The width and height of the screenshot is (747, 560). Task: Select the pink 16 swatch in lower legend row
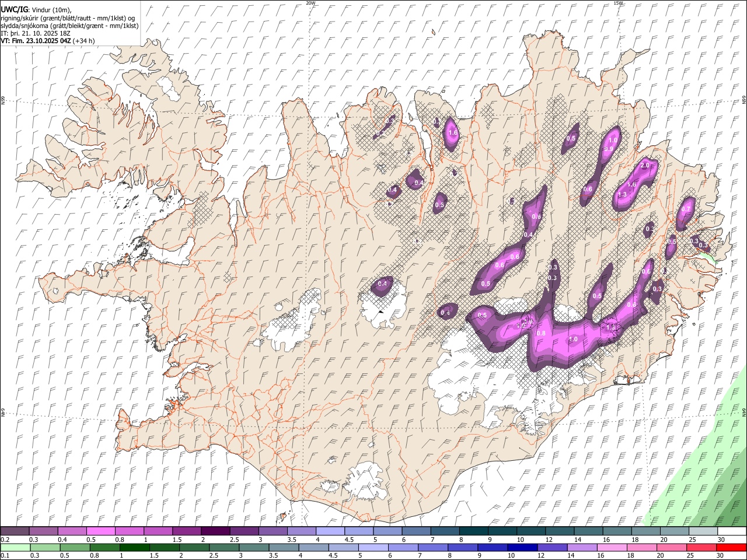(x=612, y=547)
